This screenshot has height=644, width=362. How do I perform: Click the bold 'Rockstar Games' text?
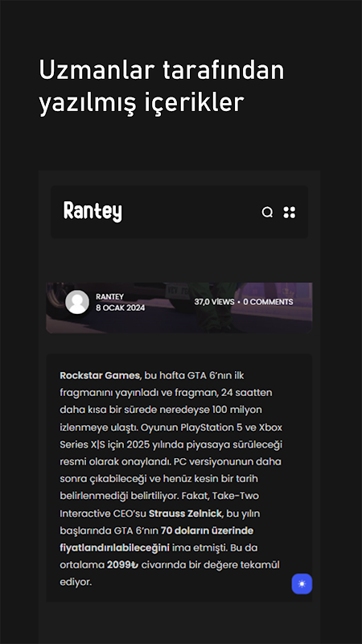point(100,375)
